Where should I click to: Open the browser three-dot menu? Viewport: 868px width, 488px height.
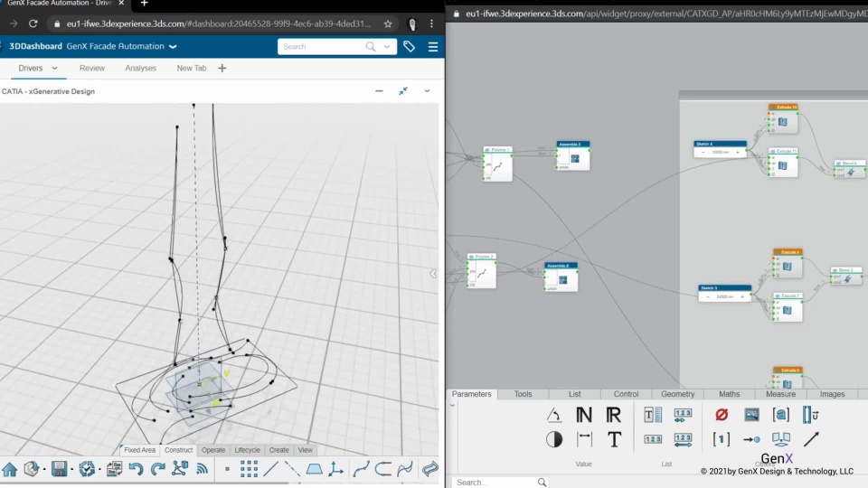coord(431,23)
